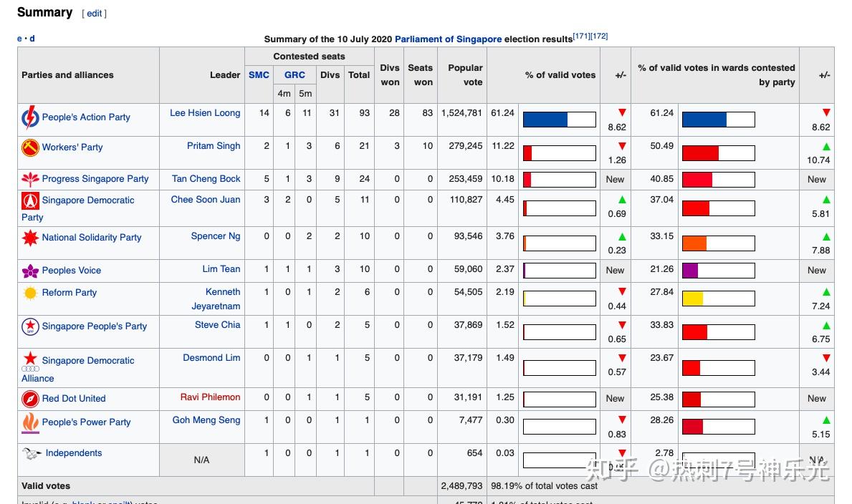Click the orange 33.15 contested bar for National Solidarity Party
852x504 pixels.
pos(718,243)
